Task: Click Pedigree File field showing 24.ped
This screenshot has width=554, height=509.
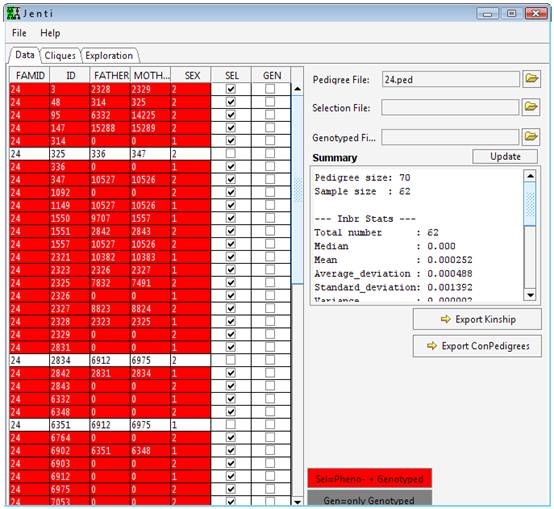Action: (x=450, y=79)
